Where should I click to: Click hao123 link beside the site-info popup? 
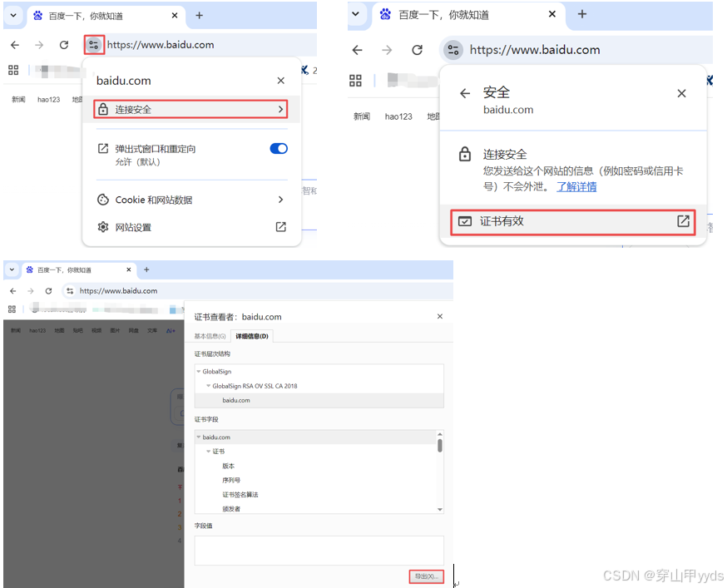(49, 99)
